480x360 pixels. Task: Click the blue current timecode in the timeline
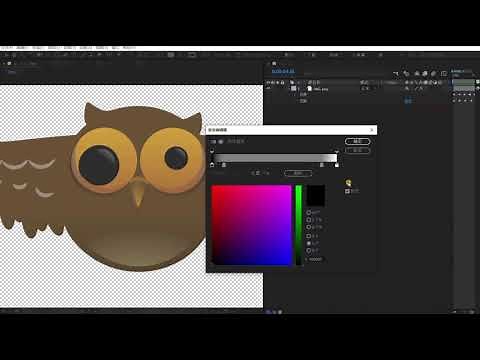point(283,72)
